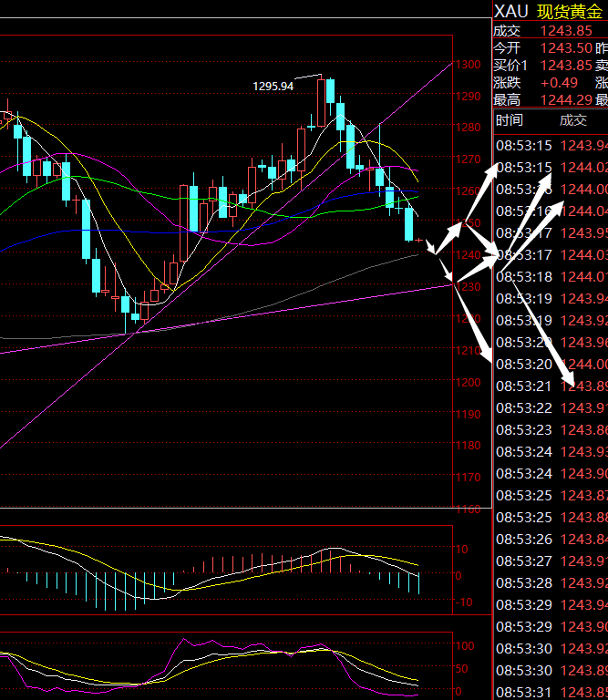Screen dimensions: 608x700
Task: Select the 涨跌 change value +0.49
Action: [x=559, y=83]
